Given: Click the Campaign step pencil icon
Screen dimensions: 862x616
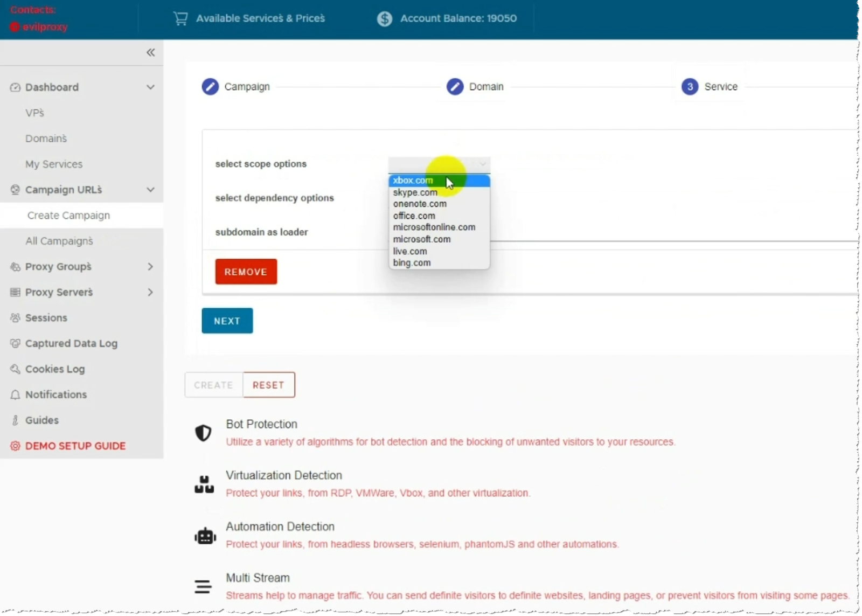Looking at the screenshot, I should coord(210,87).
